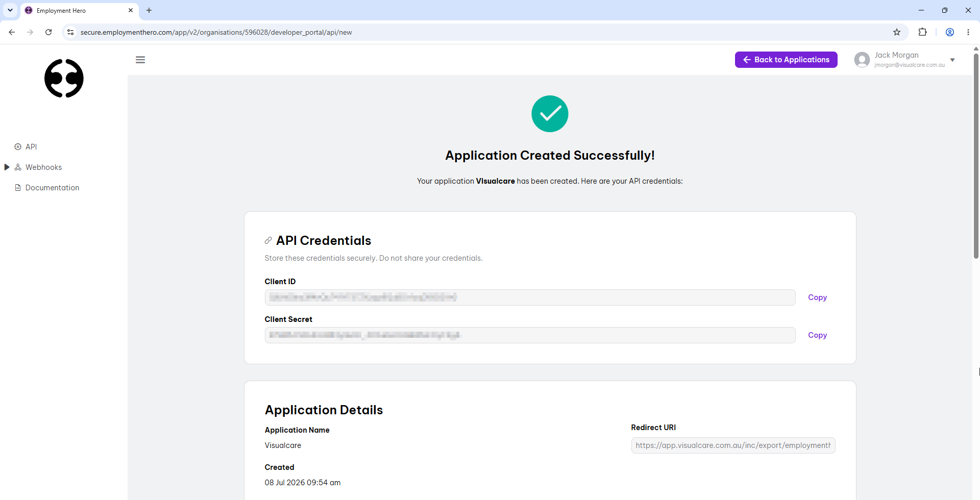Click the page vertical scrollbar
Image resolution: width=980 pixels, height=500 pixels.
(976, 156)
